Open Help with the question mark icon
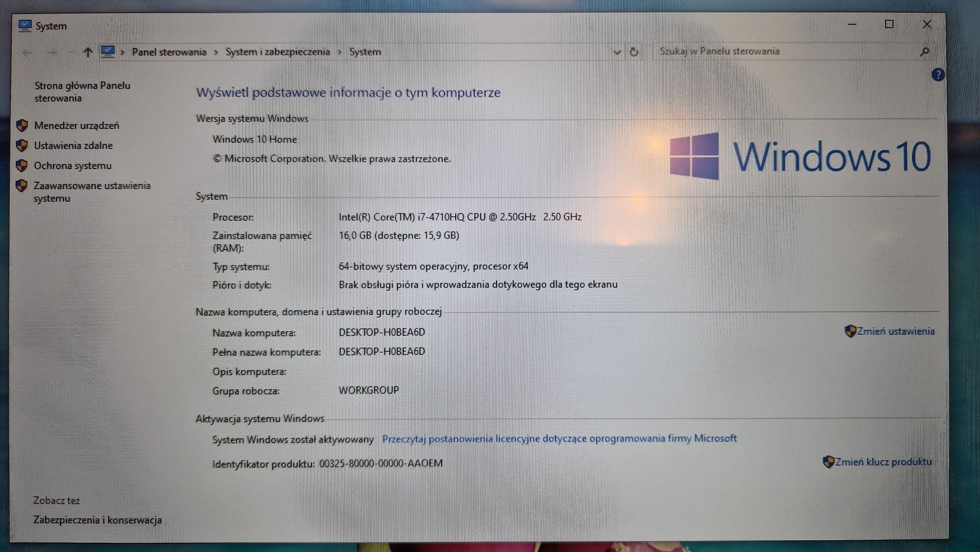Screen dimensions: 980x552 coord(938,75)
